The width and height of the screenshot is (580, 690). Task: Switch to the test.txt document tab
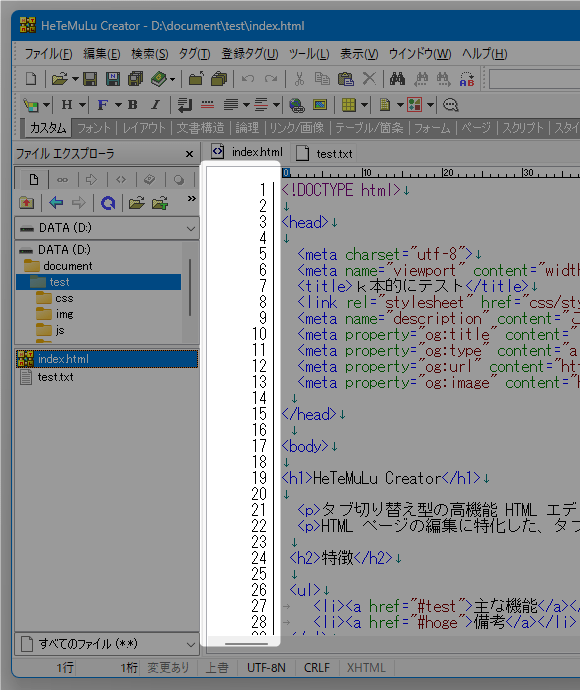326,154
